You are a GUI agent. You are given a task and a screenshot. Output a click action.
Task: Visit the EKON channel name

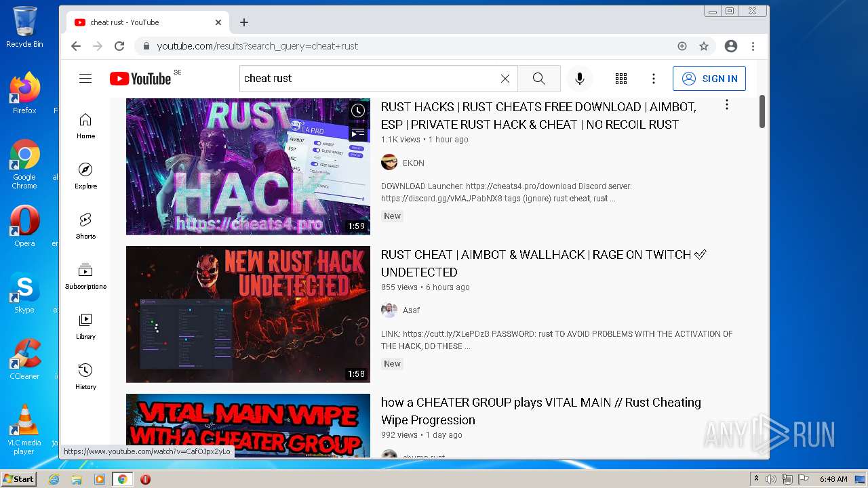[414, 163]
